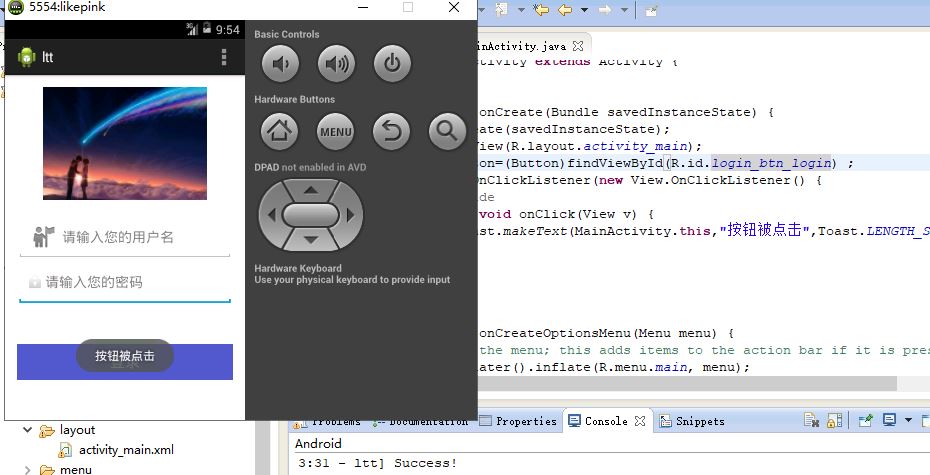930x475 pixels.
Task: Clear the console output
Action: tap(811, 421)
